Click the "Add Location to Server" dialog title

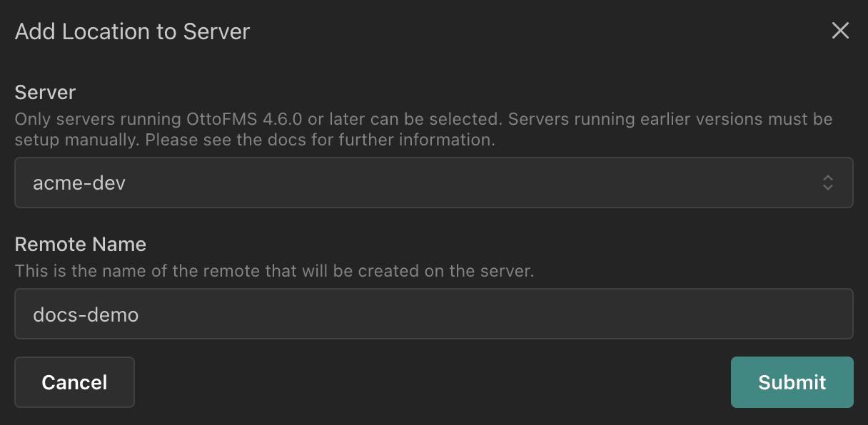(132, 32)
